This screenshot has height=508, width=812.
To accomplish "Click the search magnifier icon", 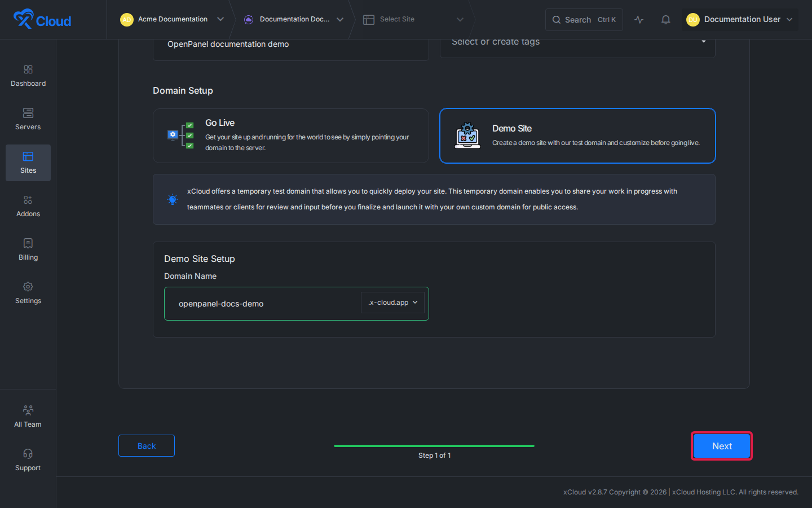I will (557, 20).
